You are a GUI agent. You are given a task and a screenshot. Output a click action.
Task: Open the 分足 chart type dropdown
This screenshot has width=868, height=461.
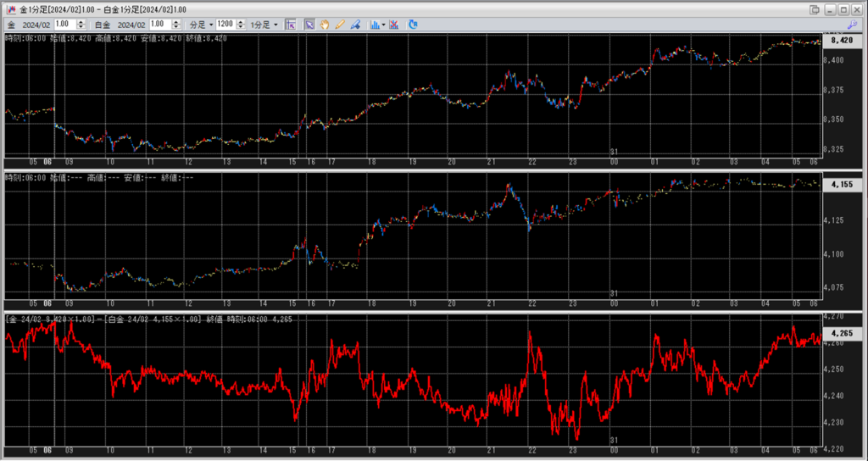click(202, 25)
